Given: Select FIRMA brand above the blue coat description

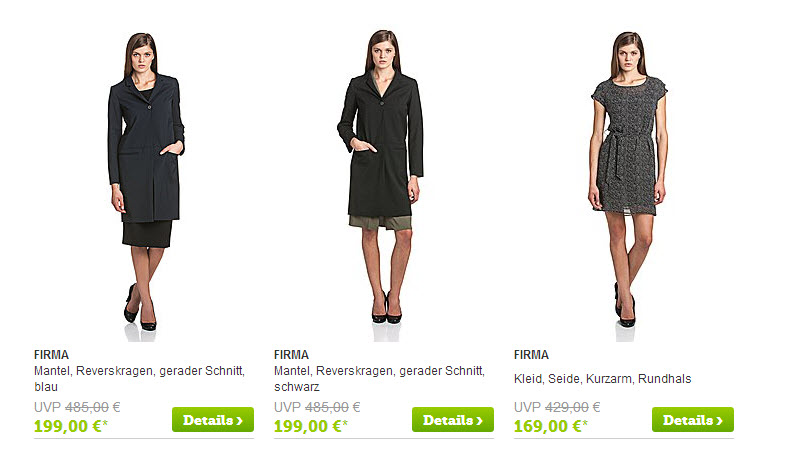Looking at the screenshot, I should click(51, 355).
